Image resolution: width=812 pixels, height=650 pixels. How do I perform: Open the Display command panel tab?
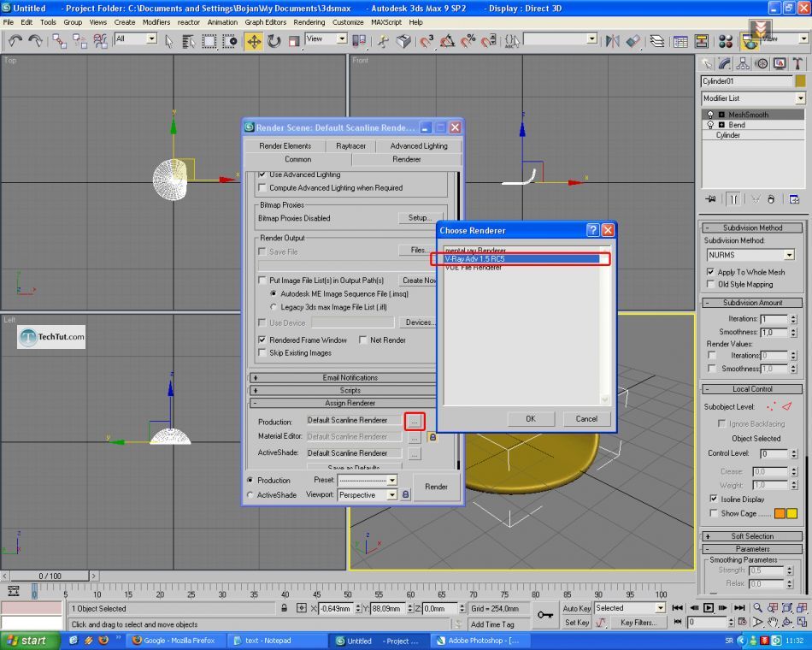780,64
